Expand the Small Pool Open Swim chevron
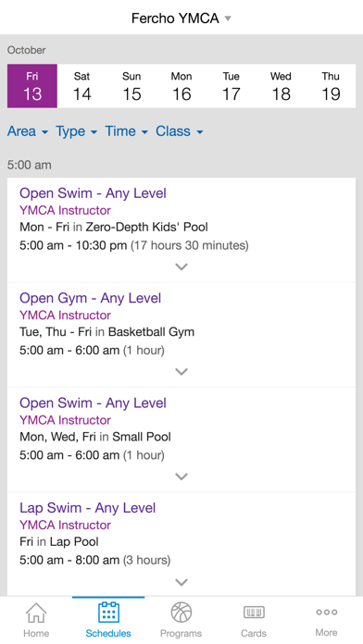Image resolution: width=363 pixels, height=644 pixels. coord(181,477)
